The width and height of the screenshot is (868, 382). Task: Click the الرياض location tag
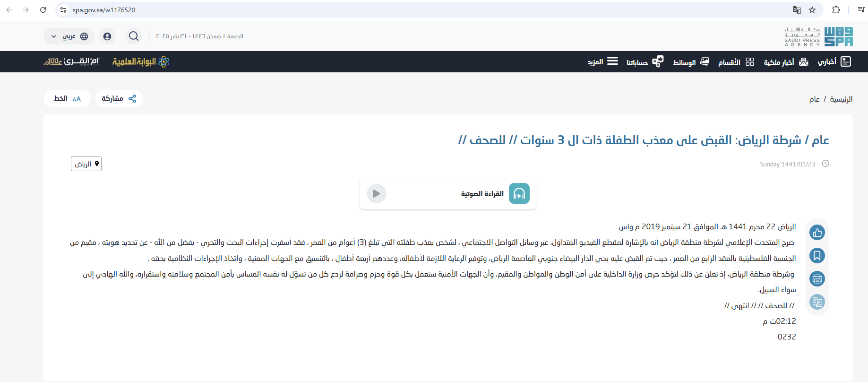pyautogui.click(x=86, y=164)
